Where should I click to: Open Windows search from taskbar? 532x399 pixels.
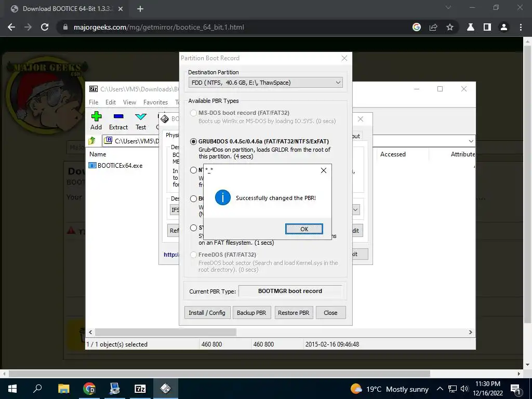click(x=37, y=389)
